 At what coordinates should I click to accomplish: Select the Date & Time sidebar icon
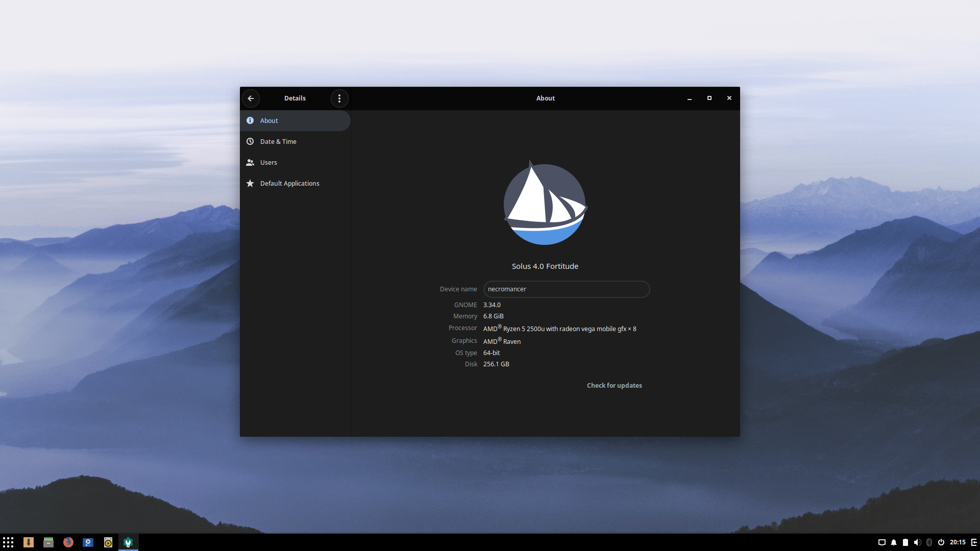[250, 141]
